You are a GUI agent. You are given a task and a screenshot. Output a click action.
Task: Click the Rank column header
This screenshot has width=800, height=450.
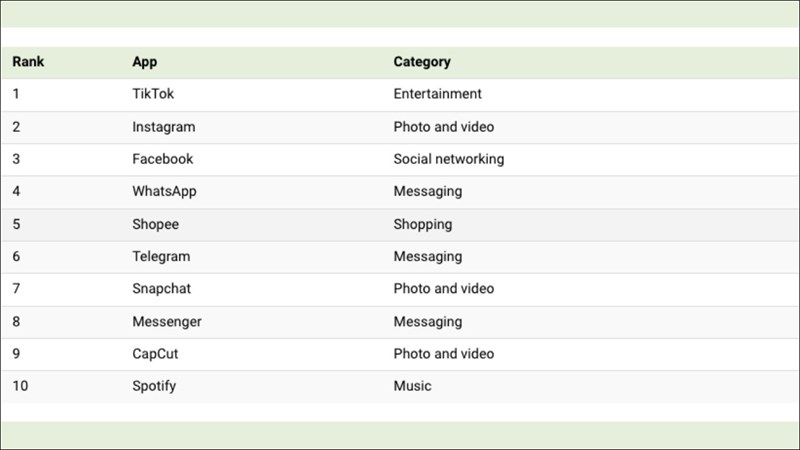28,62
